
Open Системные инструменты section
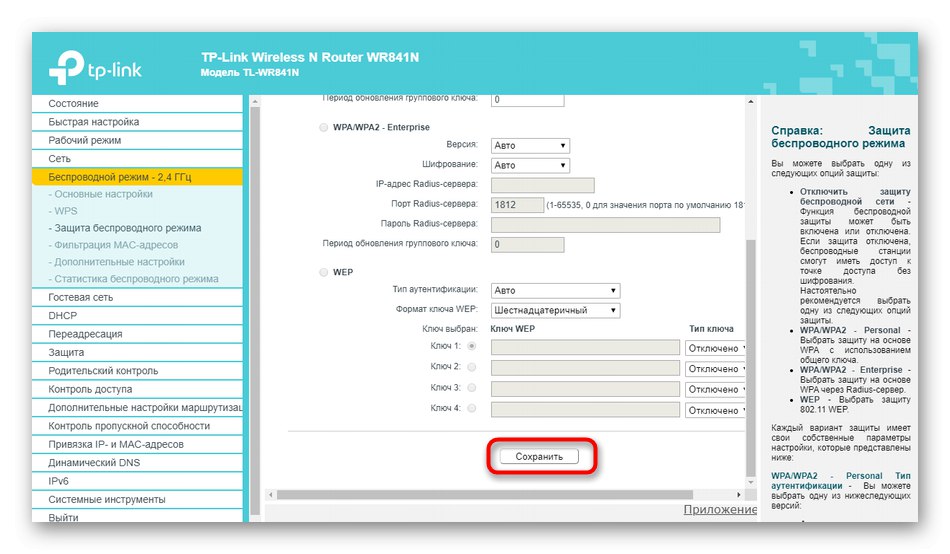(x=137, y=499)
